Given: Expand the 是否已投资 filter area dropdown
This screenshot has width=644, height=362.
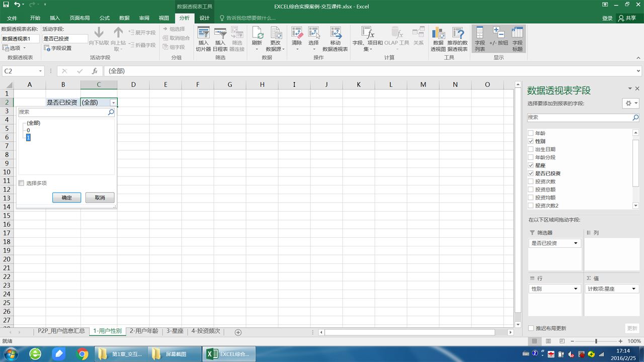Looking at the screenshot, I should coord(576,243).
